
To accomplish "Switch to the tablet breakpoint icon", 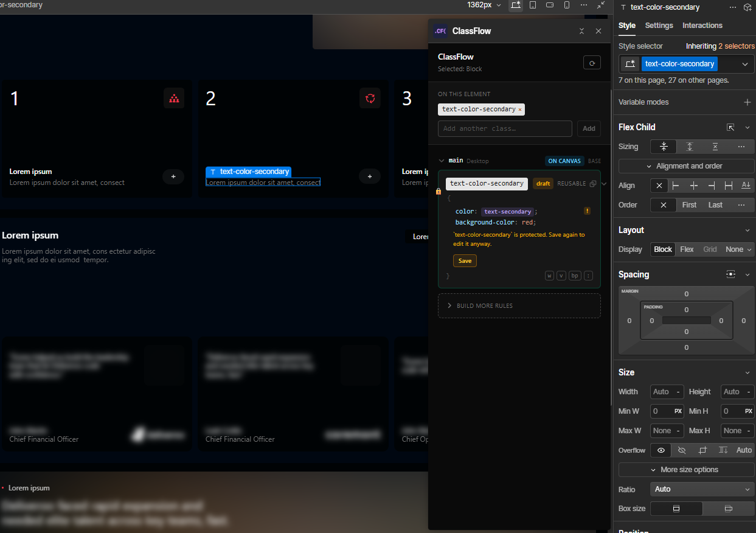I will [x=533, y=5].
